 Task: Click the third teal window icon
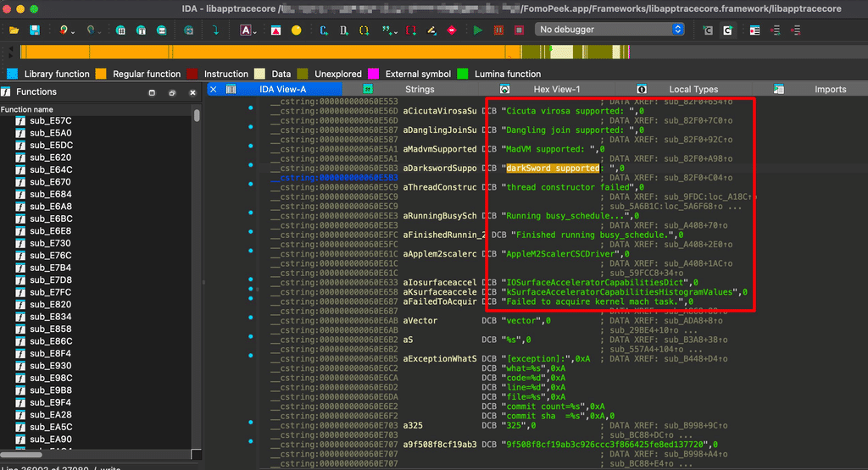click(x=161, y=30)
